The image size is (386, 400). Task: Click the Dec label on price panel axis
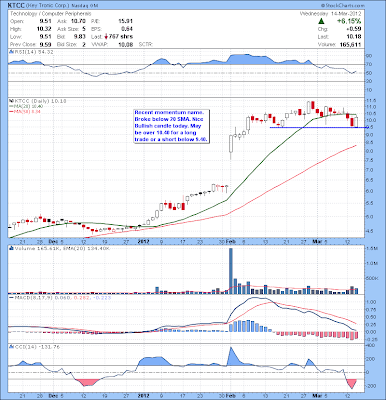pyautogui.click(x=53, y=241)
